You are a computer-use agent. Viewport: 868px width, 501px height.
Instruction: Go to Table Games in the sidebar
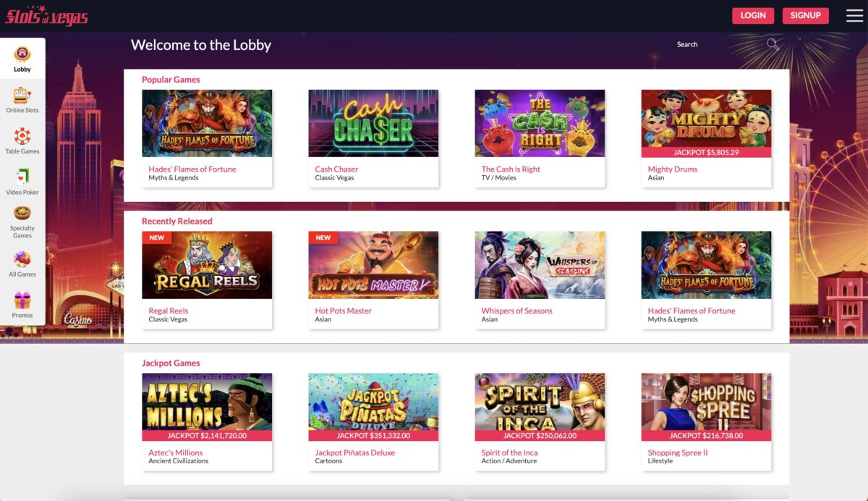click(22, 136)
